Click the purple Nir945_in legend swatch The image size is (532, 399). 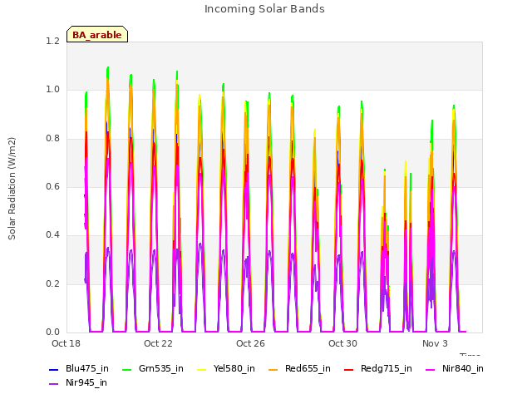click(53, 384)
